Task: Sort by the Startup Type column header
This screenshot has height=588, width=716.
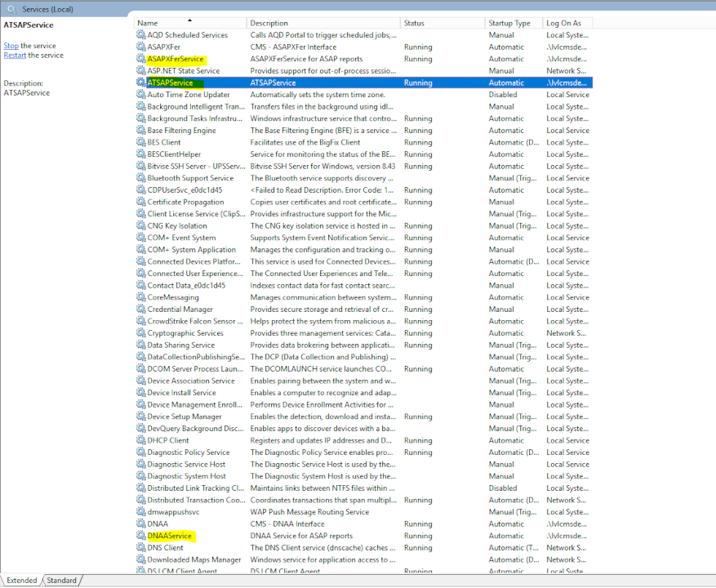Action: 514,23
